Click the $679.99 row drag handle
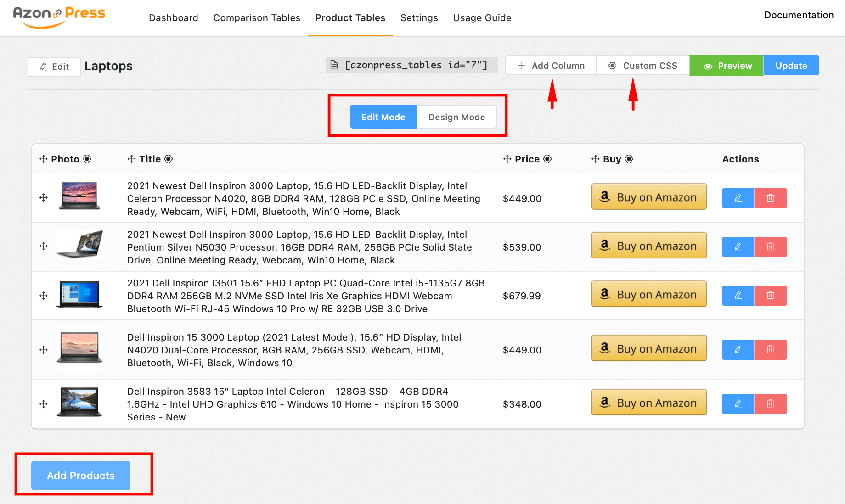Image resolution: width=845 pixels, height=504 pixels. (44, 296)
